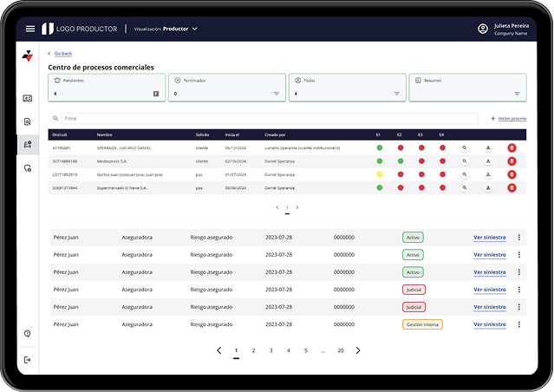The image size is (554, 392).
Task: Open the Julieta Pereira user profile icon
Action: (x=483, y=29)
